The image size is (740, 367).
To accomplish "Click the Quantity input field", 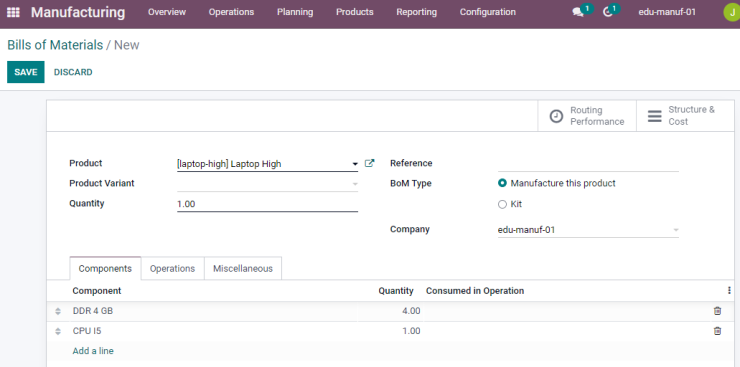I will click(x=268, y=204).
